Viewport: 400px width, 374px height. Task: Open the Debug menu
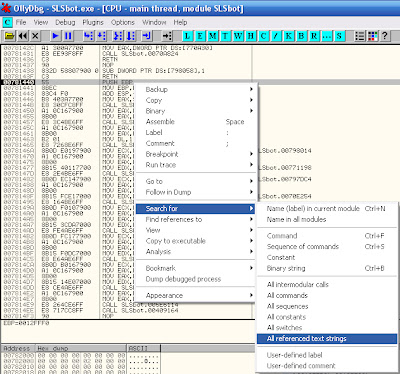(x=65, y=22)
